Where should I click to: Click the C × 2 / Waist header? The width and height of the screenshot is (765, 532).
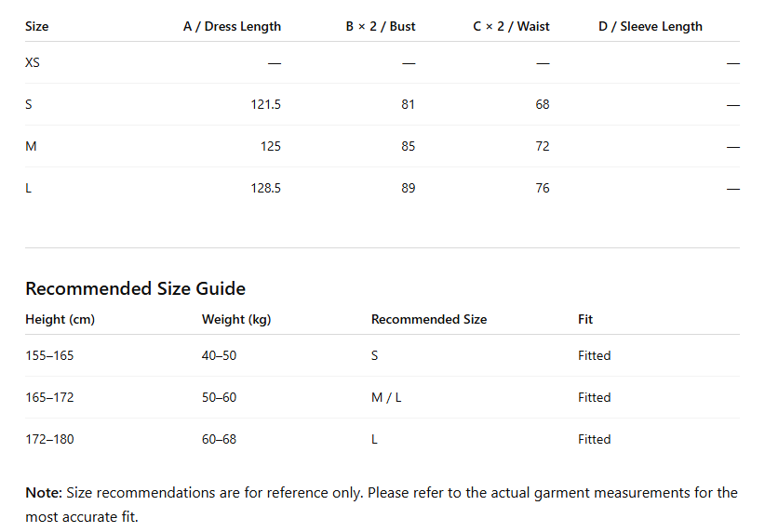[x=511, y=26]
